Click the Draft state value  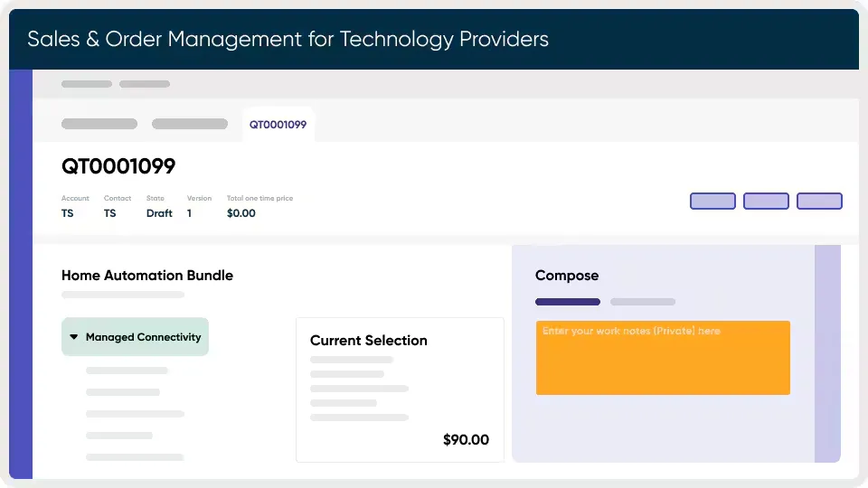tap(159, 213)
